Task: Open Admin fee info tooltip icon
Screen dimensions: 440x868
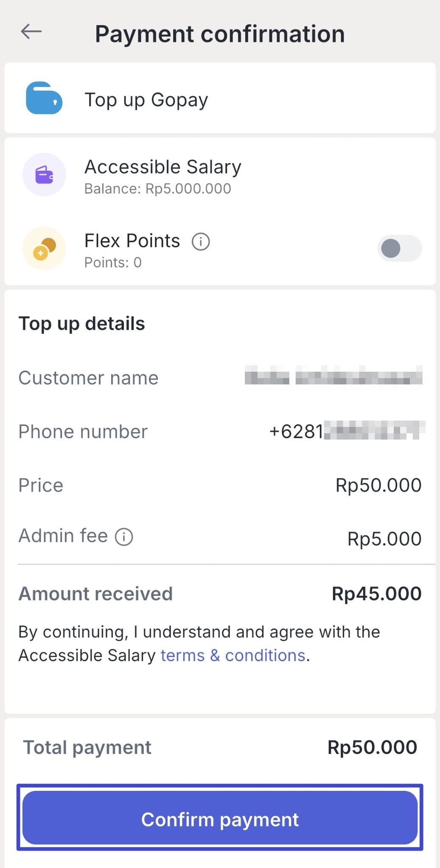Action: tap(124, 537)
